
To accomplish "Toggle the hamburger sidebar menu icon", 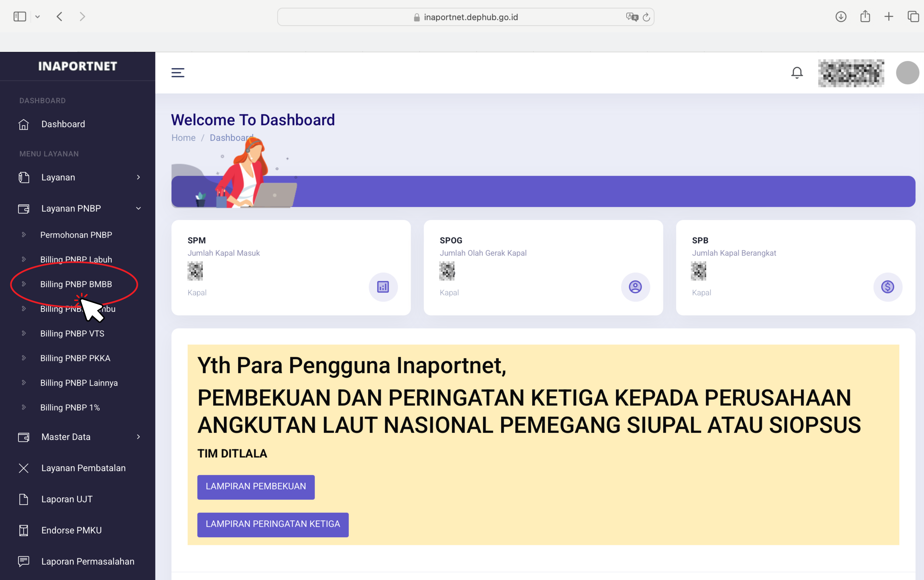I will coord(178,73).
